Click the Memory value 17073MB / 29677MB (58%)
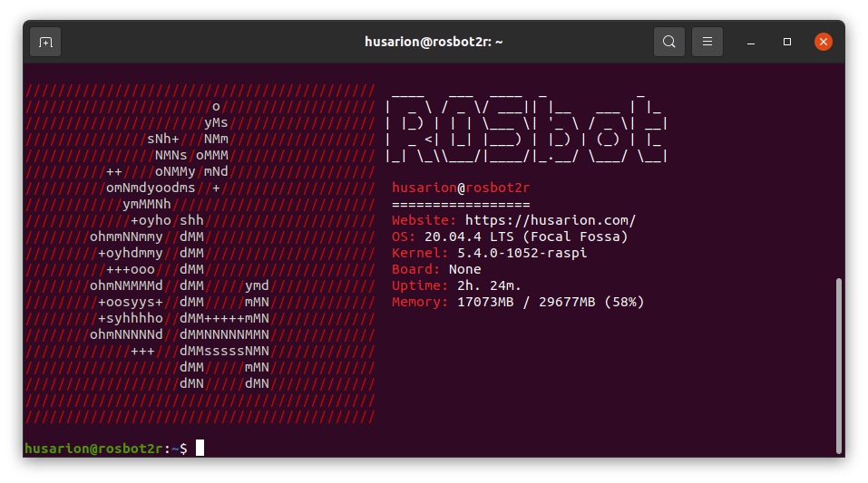The height and width of the screenshot is (483, 868). tap(551, 302)
